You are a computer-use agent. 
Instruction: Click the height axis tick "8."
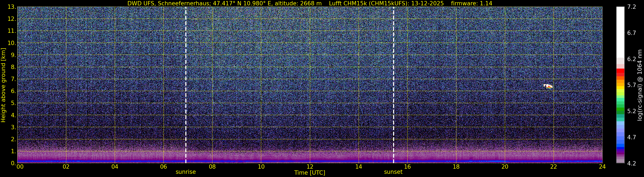[13, 67]
